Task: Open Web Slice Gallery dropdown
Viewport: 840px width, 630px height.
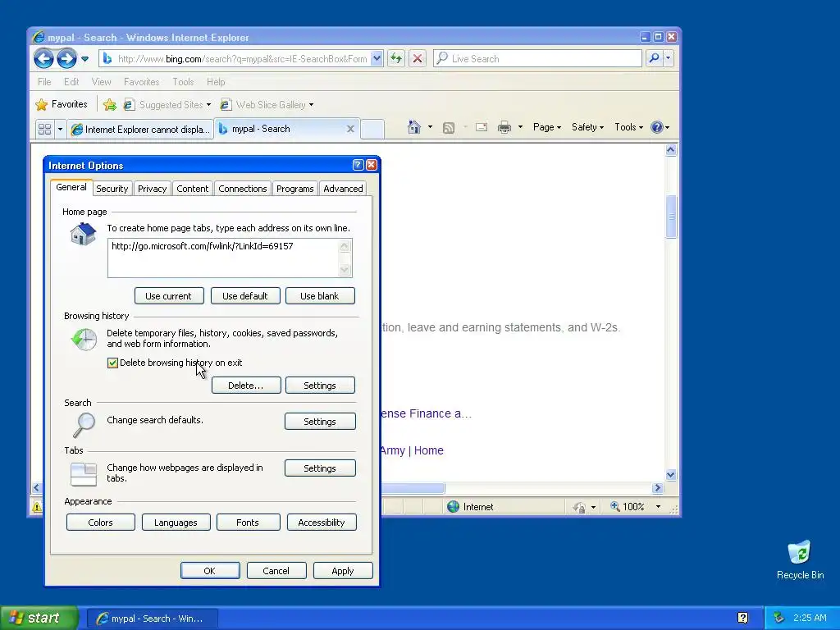Action: tap(267, 104)
